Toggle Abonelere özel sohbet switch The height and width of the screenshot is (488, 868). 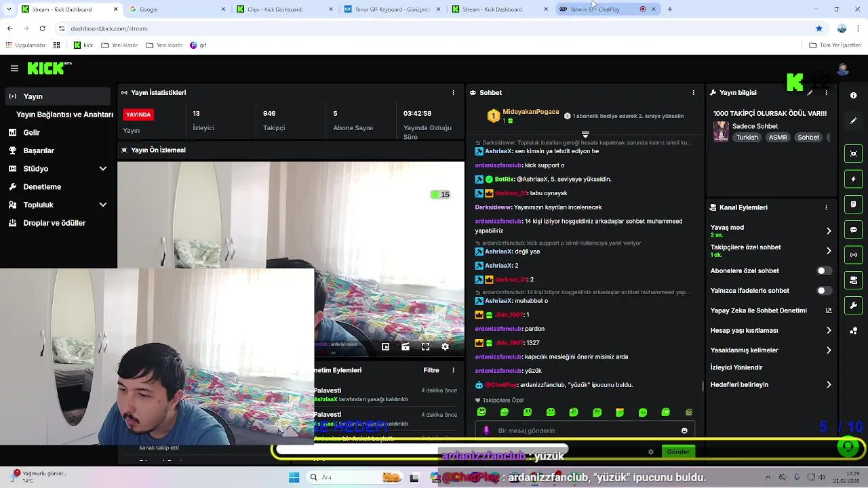pyautogui.click(x=824, y=270)
